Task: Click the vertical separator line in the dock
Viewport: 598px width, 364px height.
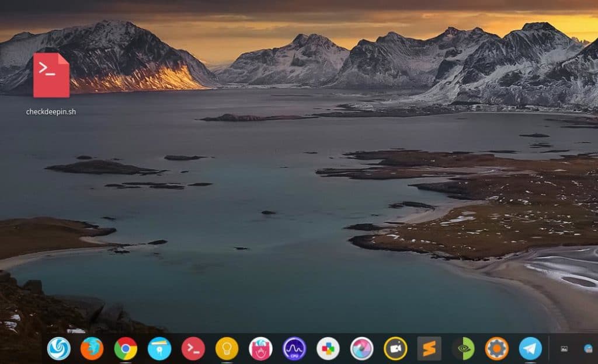Action: [x=549, y=348]
